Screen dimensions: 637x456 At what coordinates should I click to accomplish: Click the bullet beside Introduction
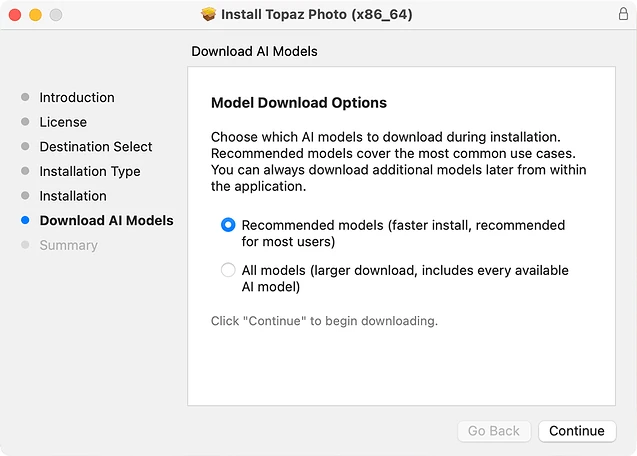25,98
